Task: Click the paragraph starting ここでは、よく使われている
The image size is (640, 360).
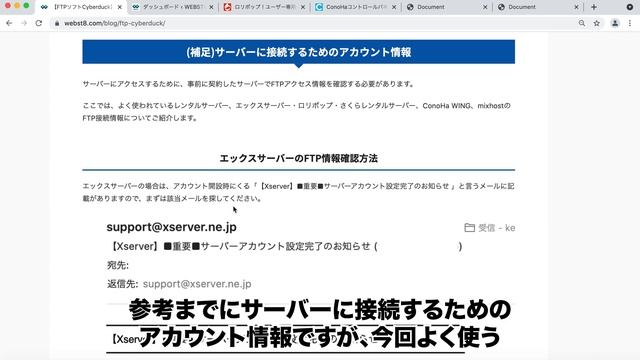Action: point(297,112)
